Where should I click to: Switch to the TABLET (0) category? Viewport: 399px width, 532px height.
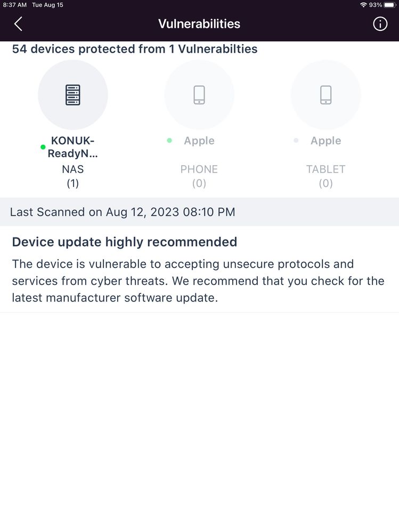tap(325, 176)
